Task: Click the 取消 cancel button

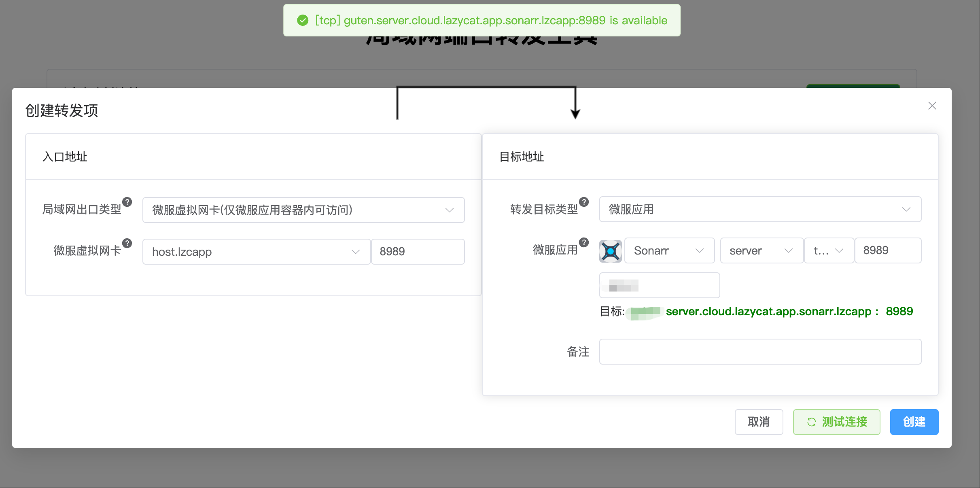Action: (759, 422)
